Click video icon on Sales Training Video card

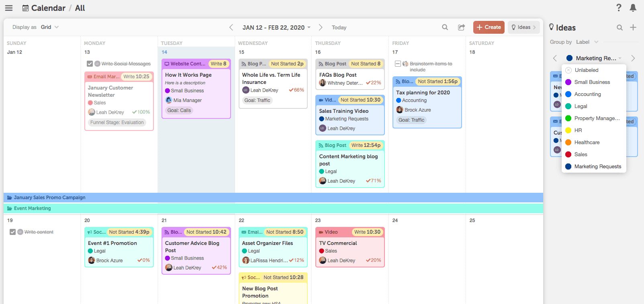(321, 100)
